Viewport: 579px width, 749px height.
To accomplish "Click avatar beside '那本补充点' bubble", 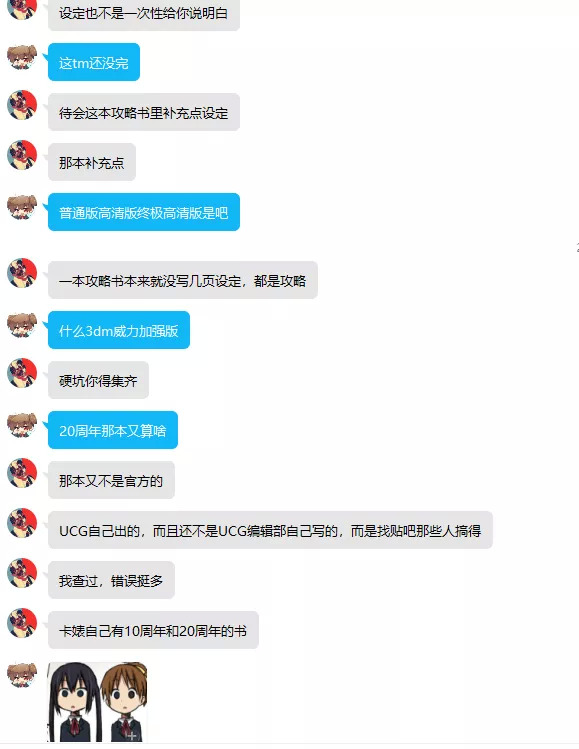I will (x=22, y=155).
